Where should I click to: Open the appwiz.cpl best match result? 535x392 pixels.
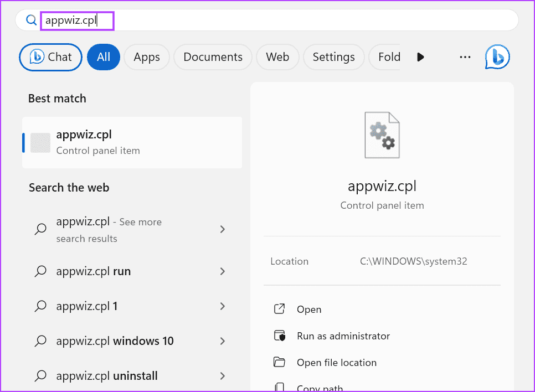coord(132,143)
